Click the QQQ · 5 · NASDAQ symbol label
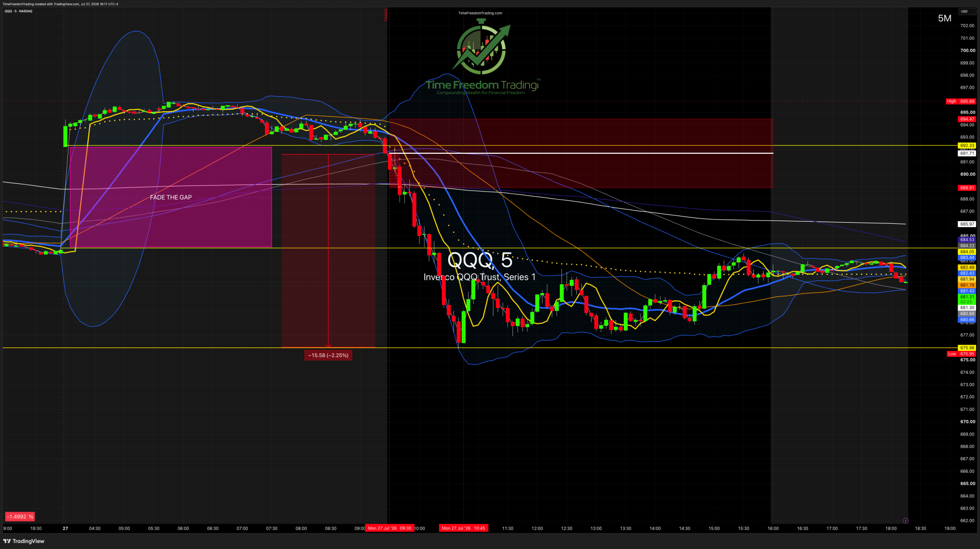 tap(18, 11)
